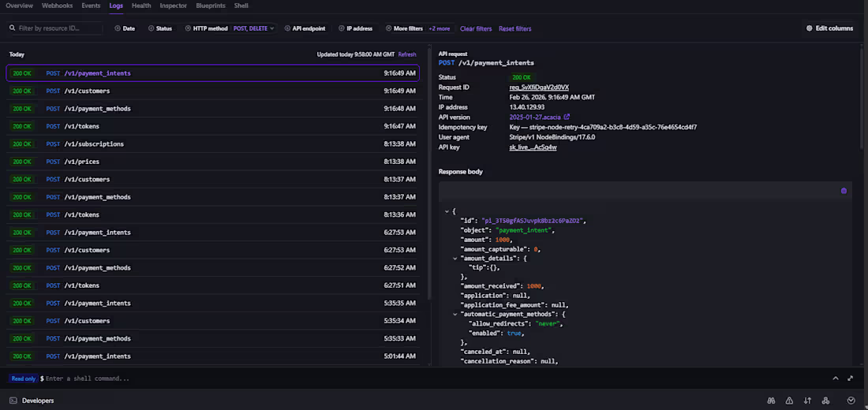This screenshot has height=410, width=868.
Task: Select the 6:27:52 AM /v1/payment_methods log
Action: point(212,268)
